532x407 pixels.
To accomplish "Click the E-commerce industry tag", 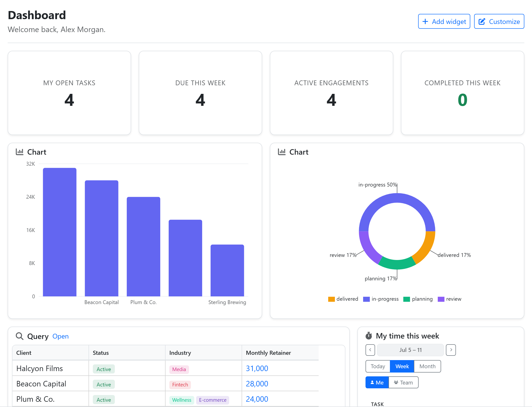I will click(213, 400).
